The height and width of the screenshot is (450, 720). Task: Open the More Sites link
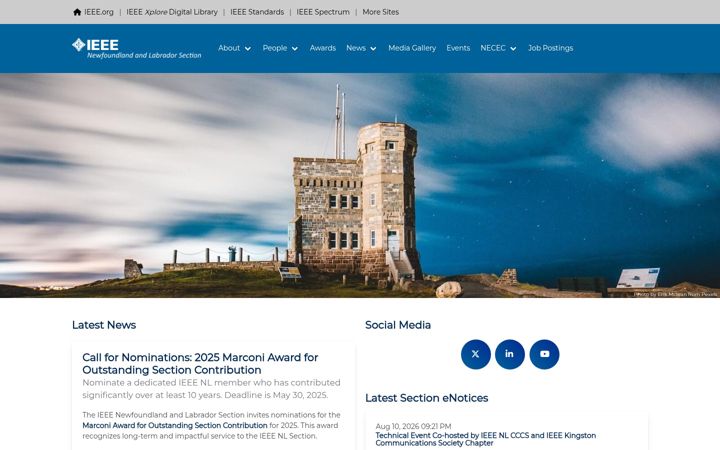coord(381,12)
